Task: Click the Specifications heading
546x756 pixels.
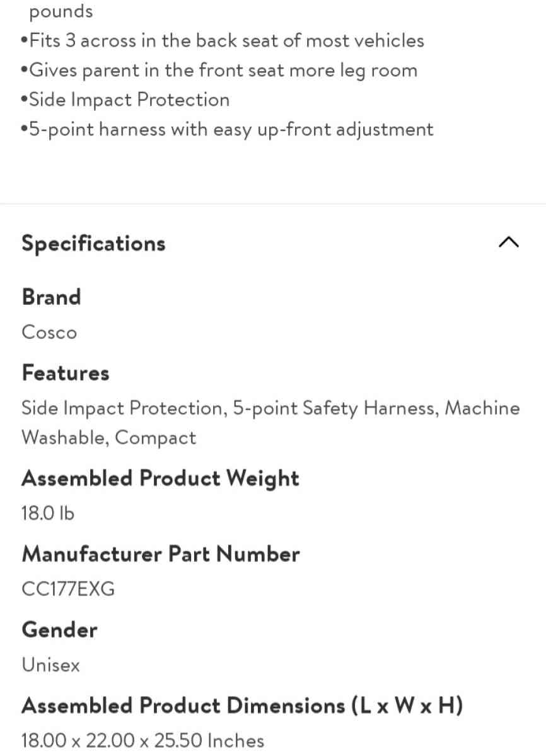Action: (93, 243)
